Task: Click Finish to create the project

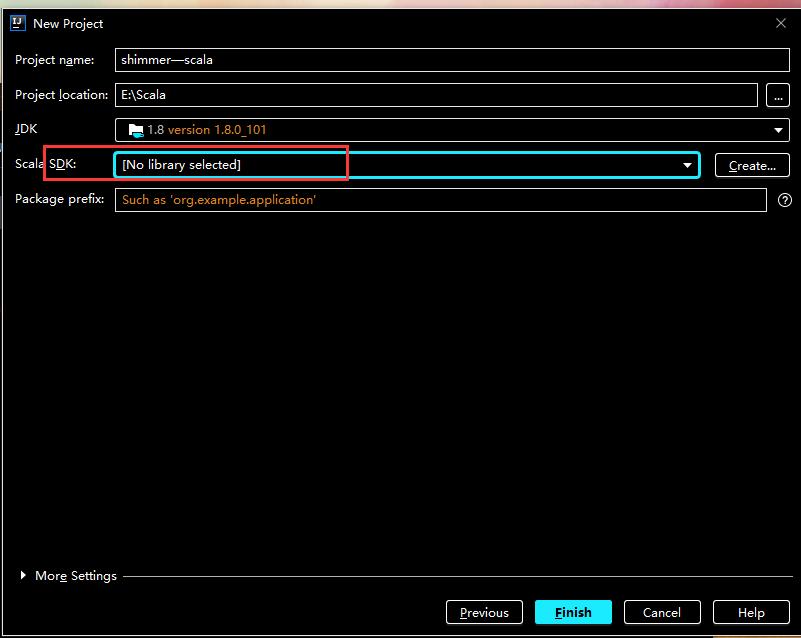Action: point(573,612)
